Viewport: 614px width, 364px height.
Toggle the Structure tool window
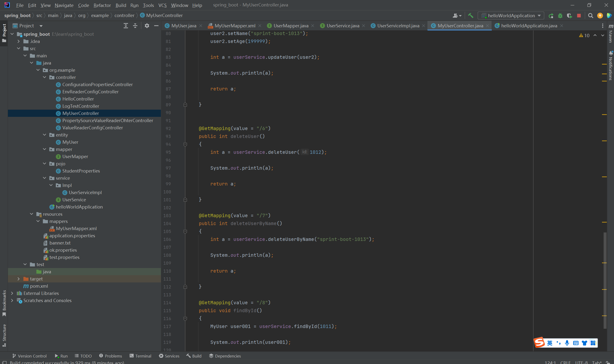4,335
